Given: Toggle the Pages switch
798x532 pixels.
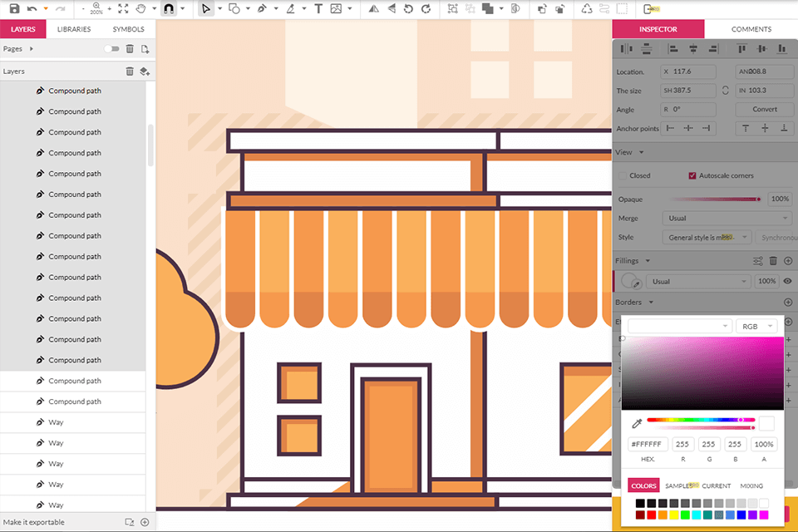Looking at the screenshot, I should point(112,49).
